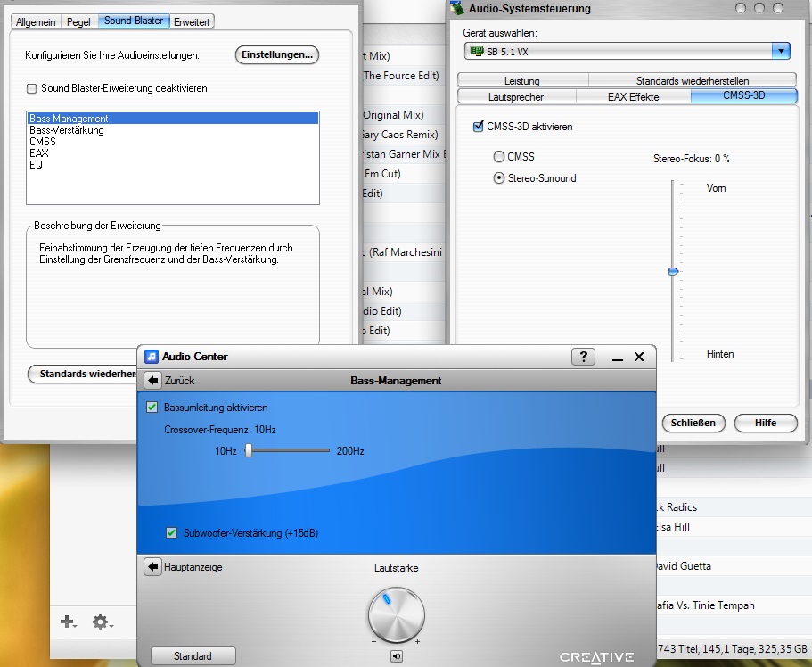Click the Tinie Tempah row in music player
The height and width of the screenshot is (667, 812).
click(x=734, y=605)
